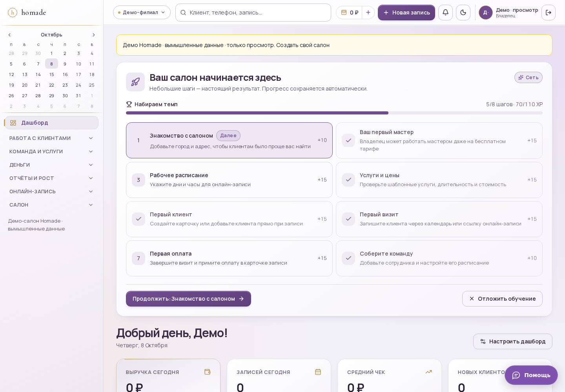Click the 0 ₽ balance indicator
This screenshot has width=565, height=392.
point(349,13)
